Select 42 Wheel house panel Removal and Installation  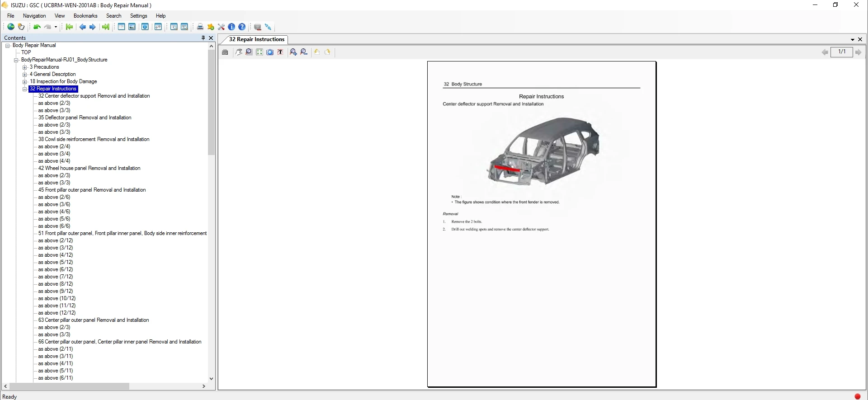pos(89,168)
